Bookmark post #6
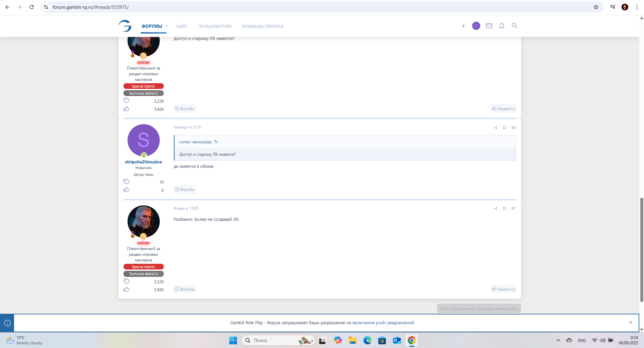The width and height of the screenshot is (644, 348). pyautogui.click(x=504, y=128)
